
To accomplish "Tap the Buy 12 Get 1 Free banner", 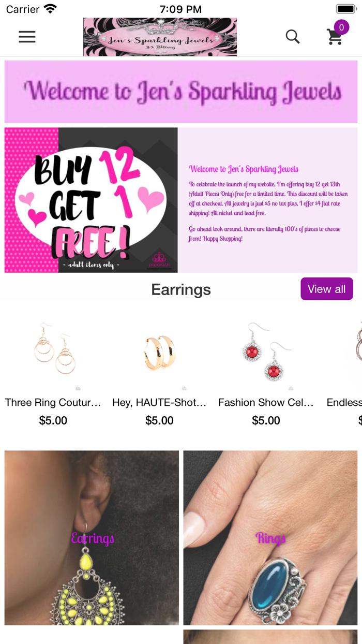I will [x=91, y=200].
